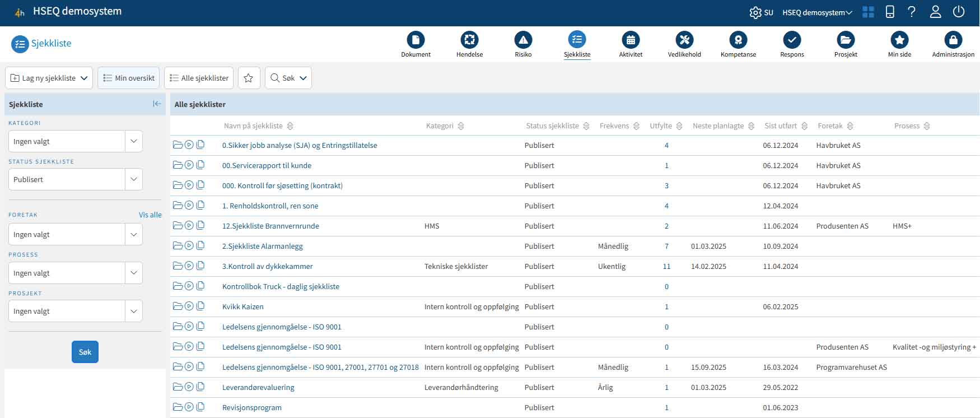Open the Sjekkliste module icon
This screenshot has width=980, height=418.
(577, 40)
